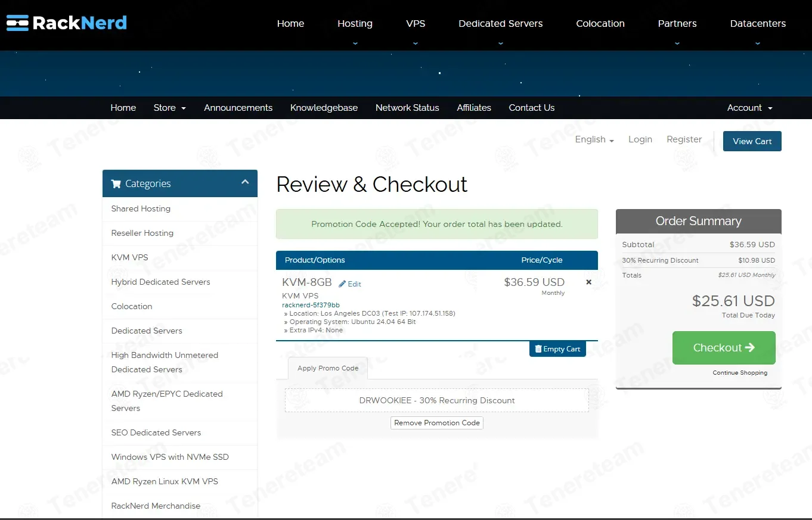The image size is (812, 520).
Task: Click the Extra IPv4: None line
Action: 314,330
